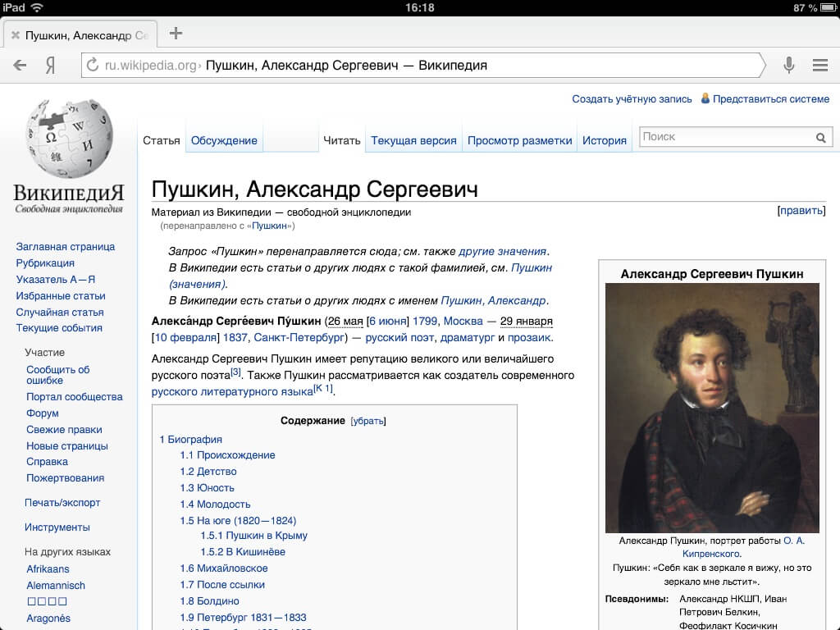840x630 pixels.
Task: Open the История tab
Action: point(605,140)
